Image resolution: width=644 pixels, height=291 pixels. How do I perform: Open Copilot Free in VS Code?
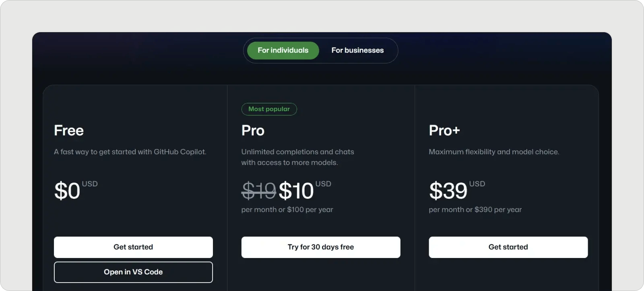(133, 272)
